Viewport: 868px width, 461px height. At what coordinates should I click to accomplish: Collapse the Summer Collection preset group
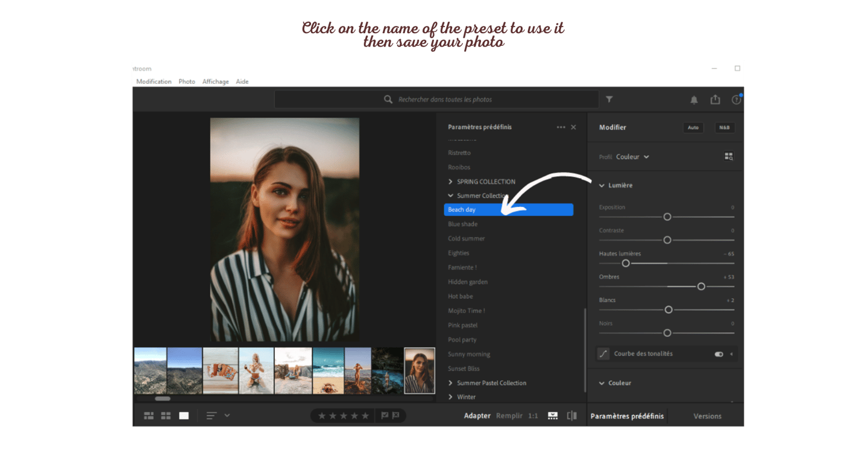(450, 196)
